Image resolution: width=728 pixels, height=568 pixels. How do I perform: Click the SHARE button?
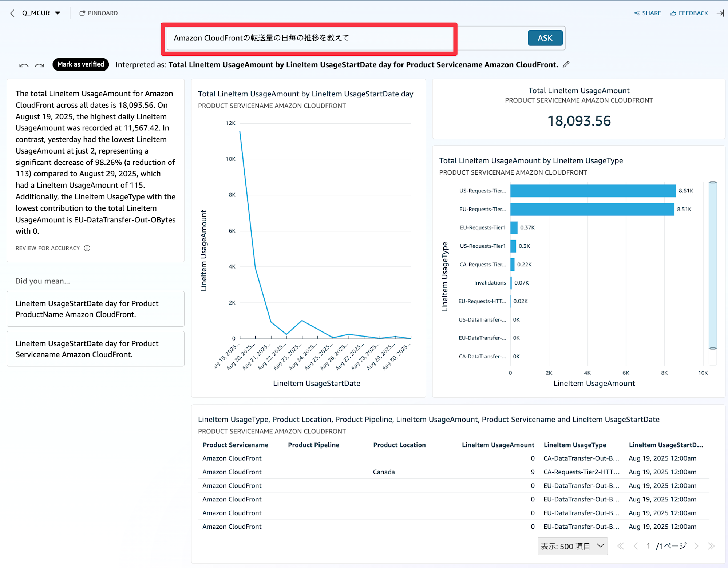pos(648,13)
